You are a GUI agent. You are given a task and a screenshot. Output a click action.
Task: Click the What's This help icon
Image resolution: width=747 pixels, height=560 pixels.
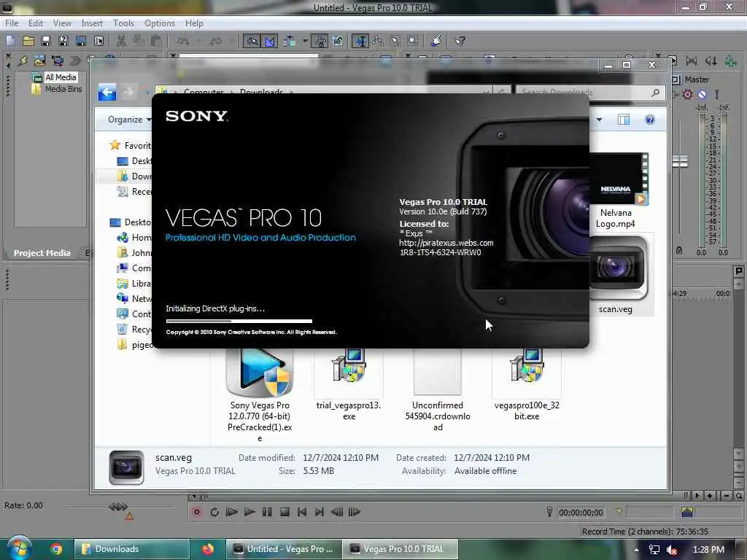(x=460, y=41)
